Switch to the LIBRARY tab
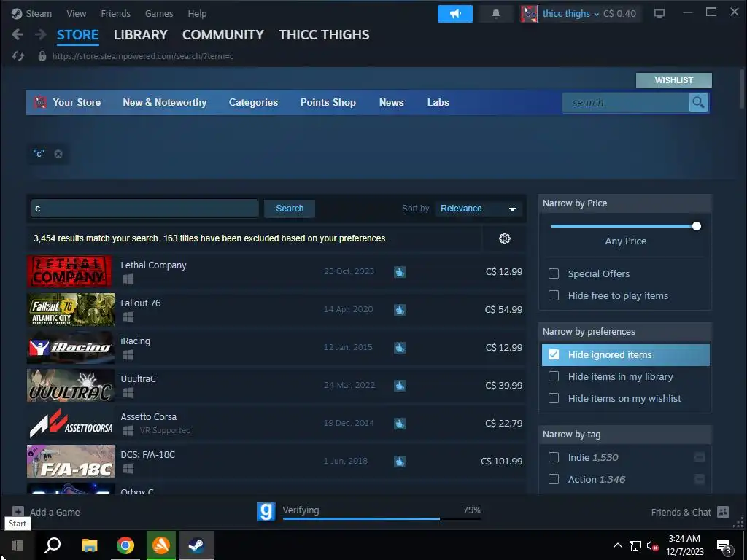 (x=141, y=35)
